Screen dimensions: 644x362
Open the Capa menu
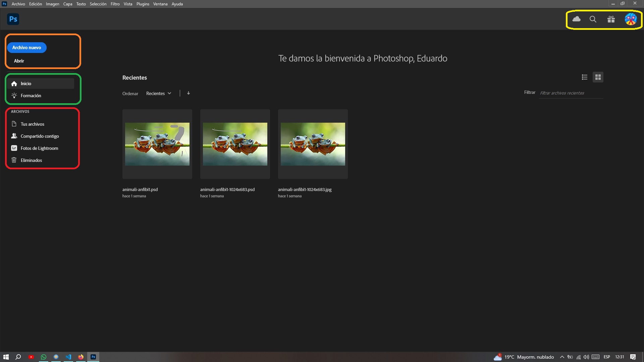(x=68, y=4)
